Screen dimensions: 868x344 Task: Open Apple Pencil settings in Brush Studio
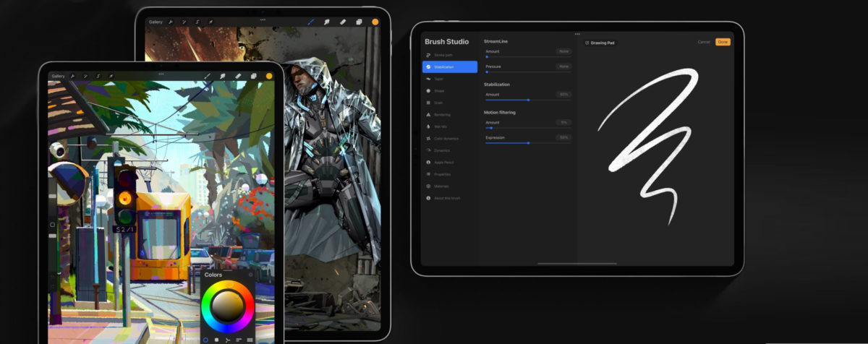click(x=450, y=162)
